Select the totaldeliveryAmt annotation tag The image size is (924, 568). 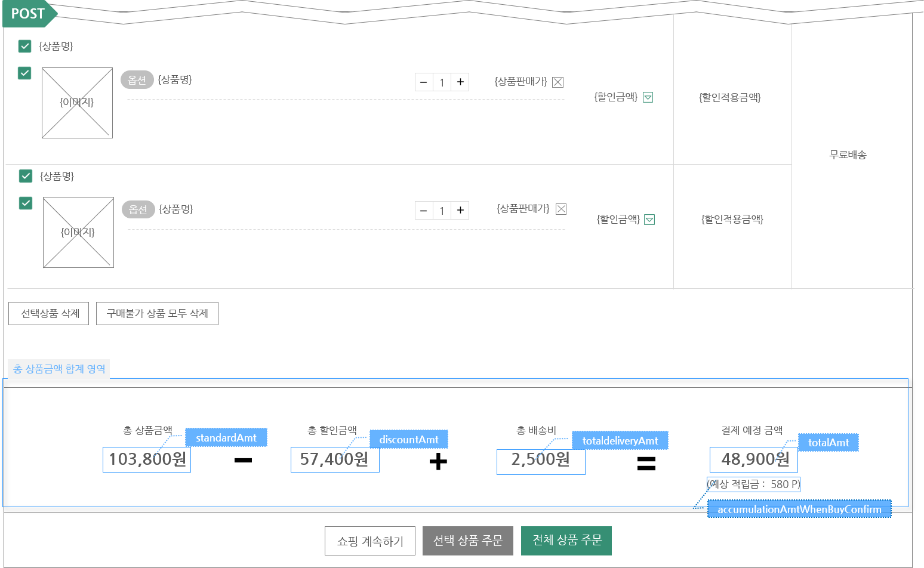620,440
